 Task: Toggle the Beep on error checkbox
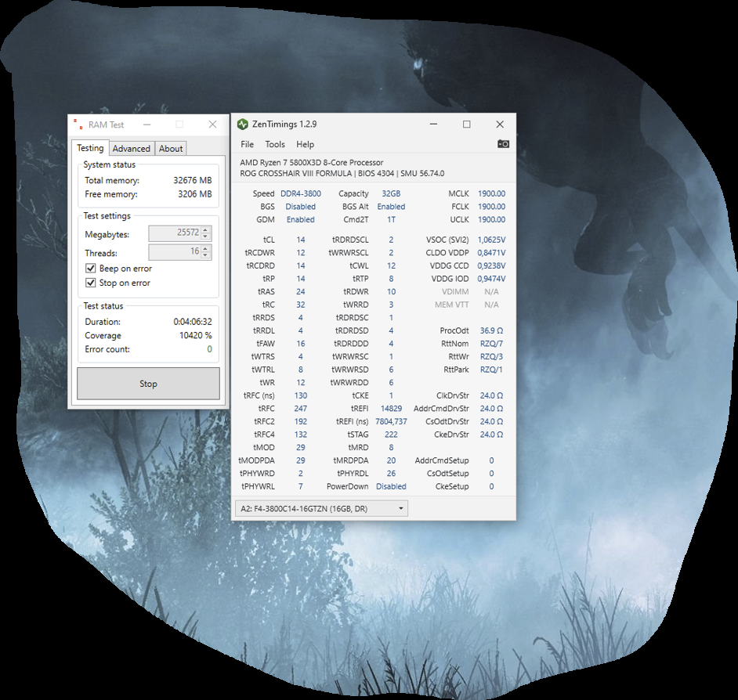coord(91,268)
